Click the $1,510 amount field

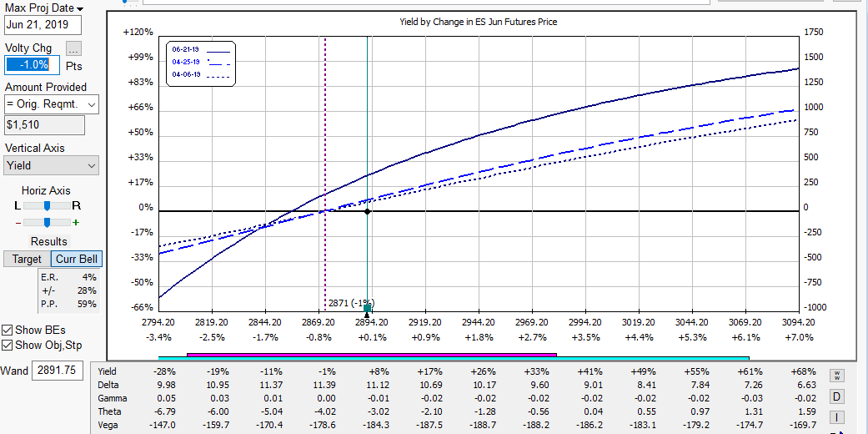(44, 124)
